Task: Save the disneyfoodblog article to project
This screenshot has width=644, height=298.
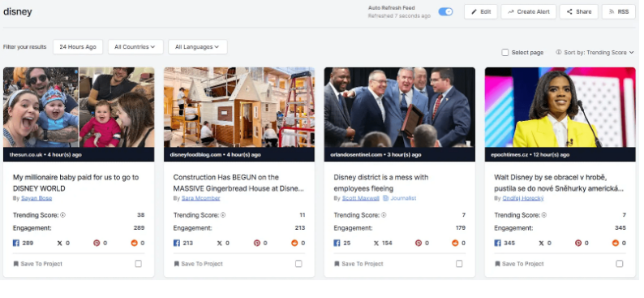Action: click(198, 264)
